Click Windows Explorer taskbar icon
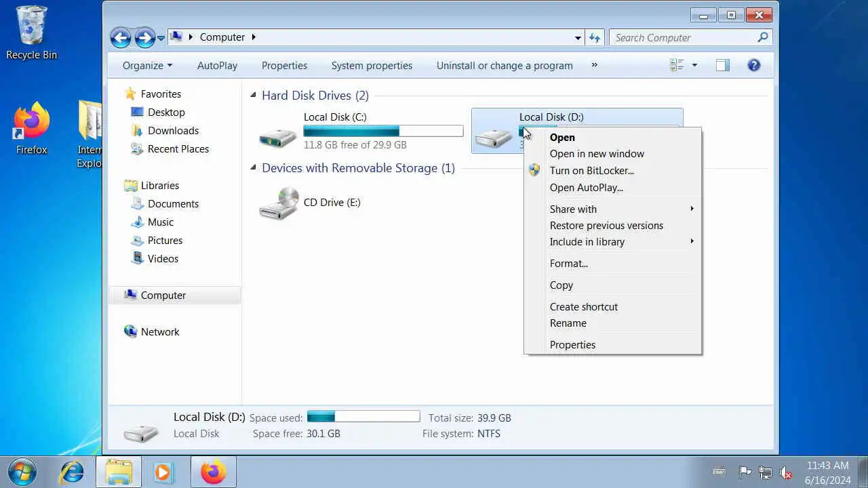868x488 pixels. click(x=119, y=472)
